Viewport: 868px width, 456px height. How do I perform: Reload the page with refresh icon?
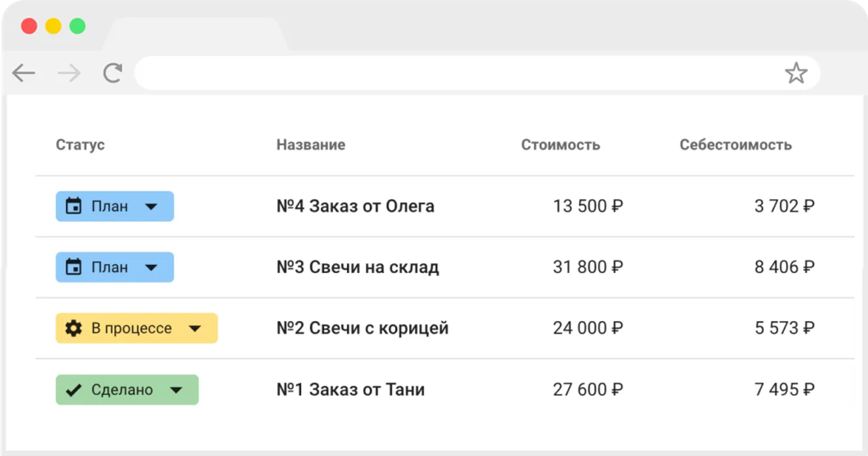pyautogui.click(x=113, y=73)
